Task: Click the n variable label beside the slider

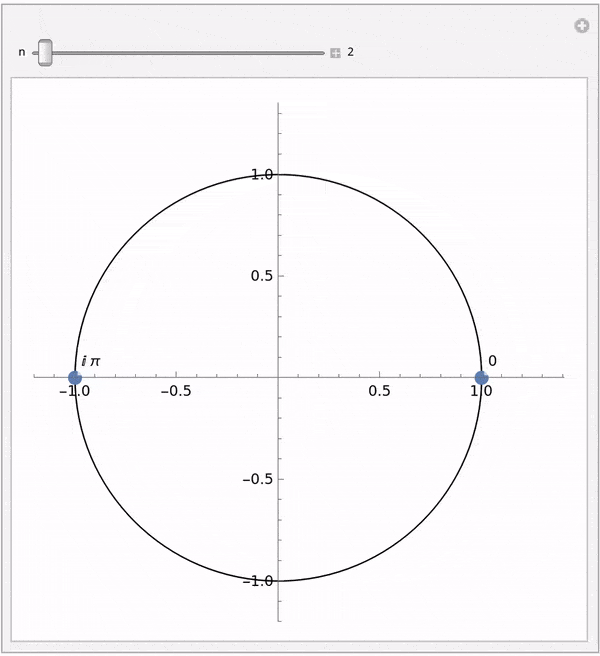Action: click(x=22, y=52)
